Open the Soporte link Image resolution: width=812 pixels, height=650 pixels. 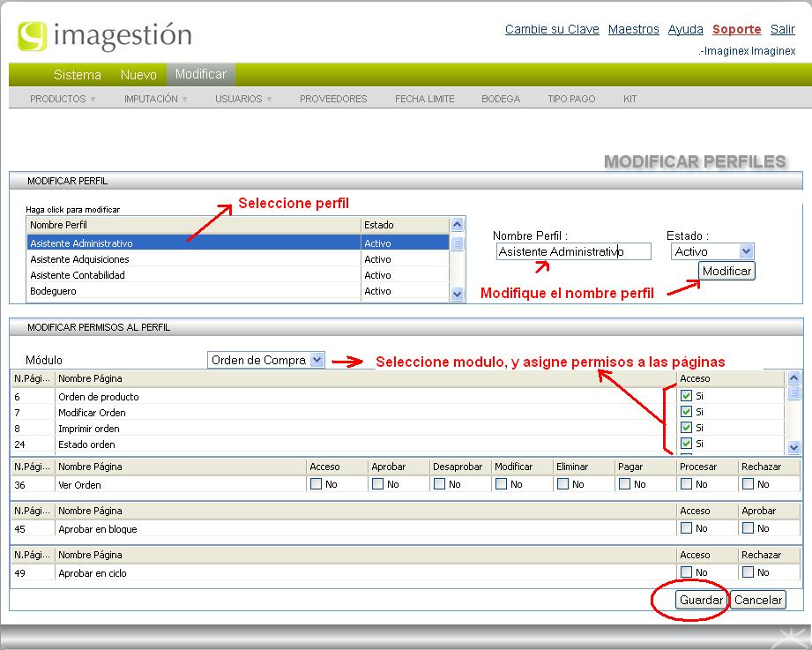[x=736, y=29]
